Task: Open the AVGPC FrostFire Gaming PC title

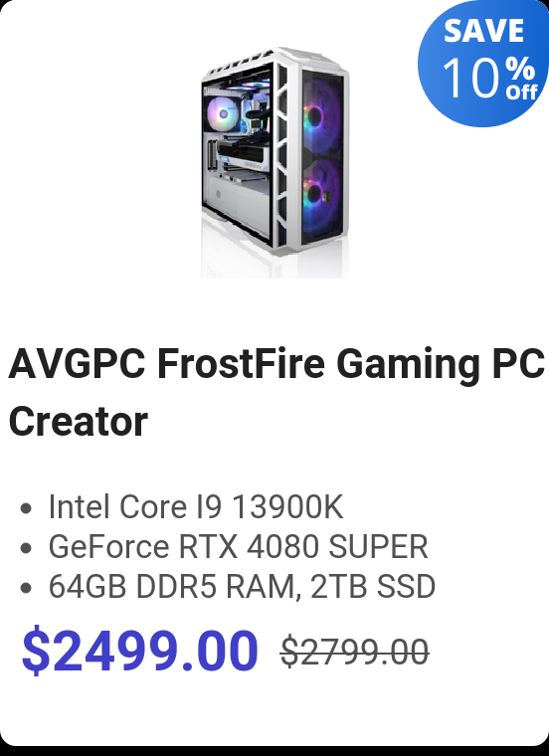Action: pyautogui.click(x=276, y=392)
